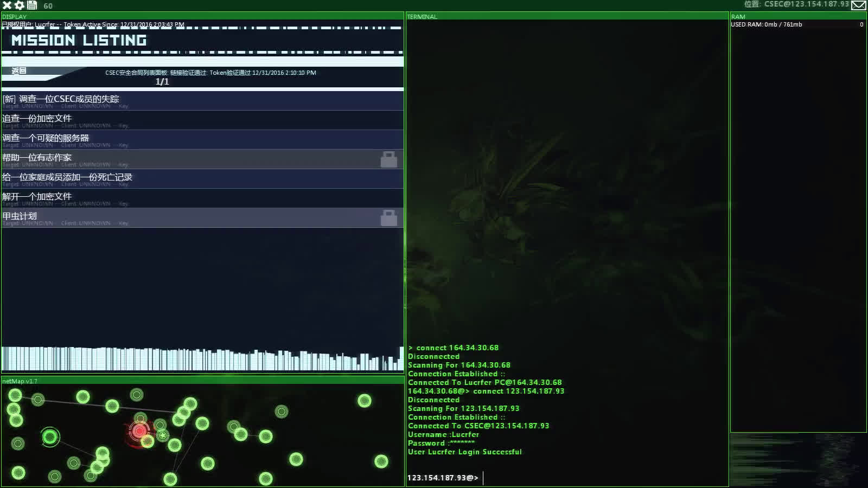Select the red glowing node in netMap
Viewport: 868px width, 488px height.
[x=139, y=431]
